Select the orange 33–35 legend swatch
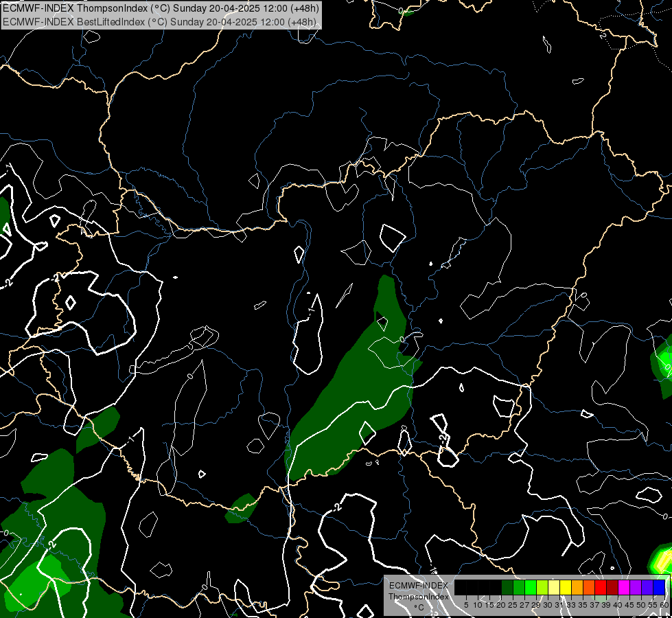This screenshot has width=672, height=618. [x=577, y=587]
